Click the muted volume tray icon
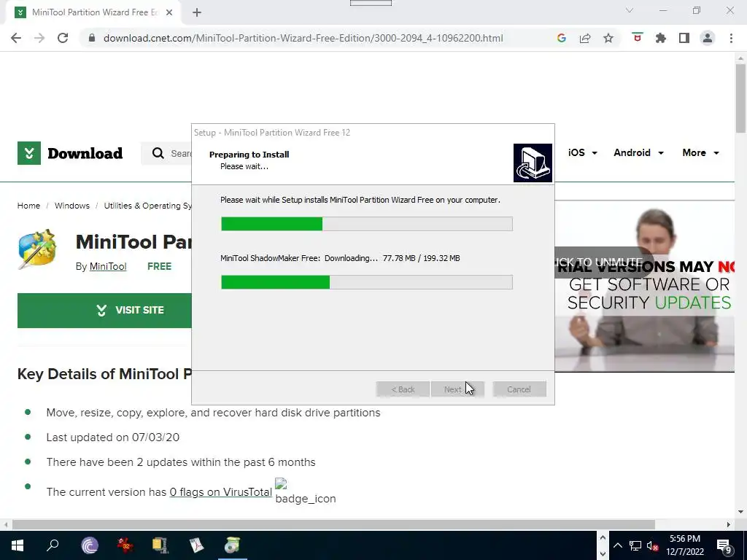This screenshot has height=560, width=747. coord(653,545)
